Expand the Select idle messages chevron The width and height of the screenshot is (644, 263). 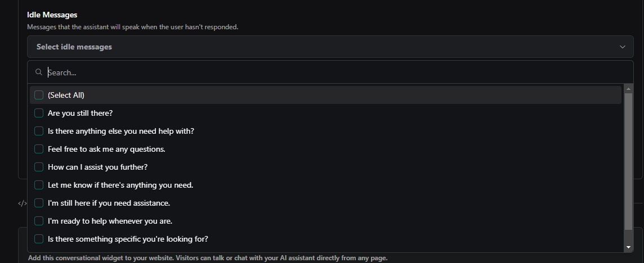622,47
